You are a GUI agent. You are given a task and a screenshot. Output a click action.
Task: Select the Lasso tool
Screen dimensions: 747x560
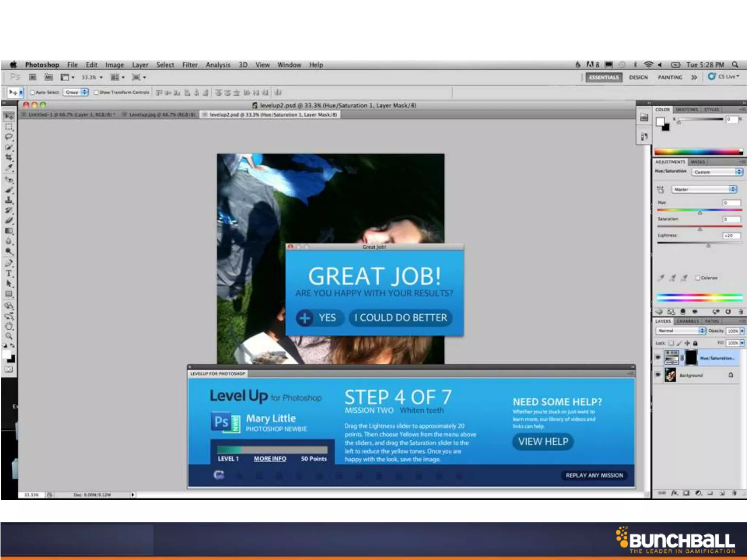click(x=9, y=137)
